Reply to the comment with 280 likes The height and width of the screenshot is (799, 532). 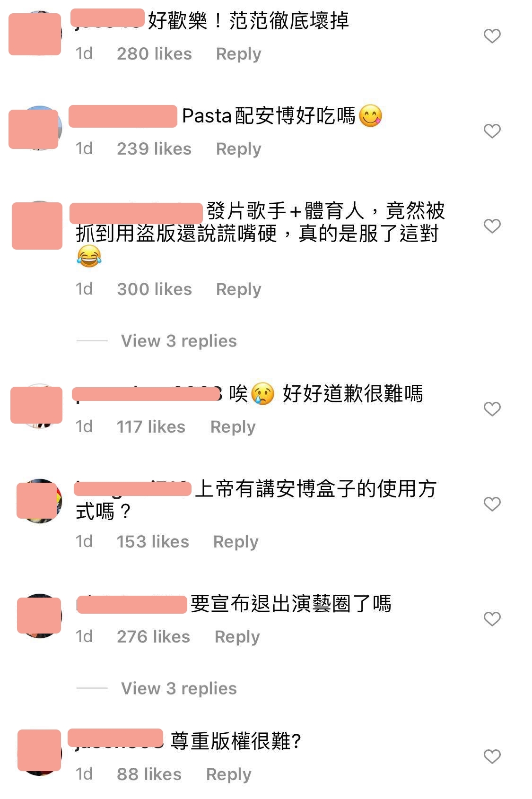tap(238, 54)
